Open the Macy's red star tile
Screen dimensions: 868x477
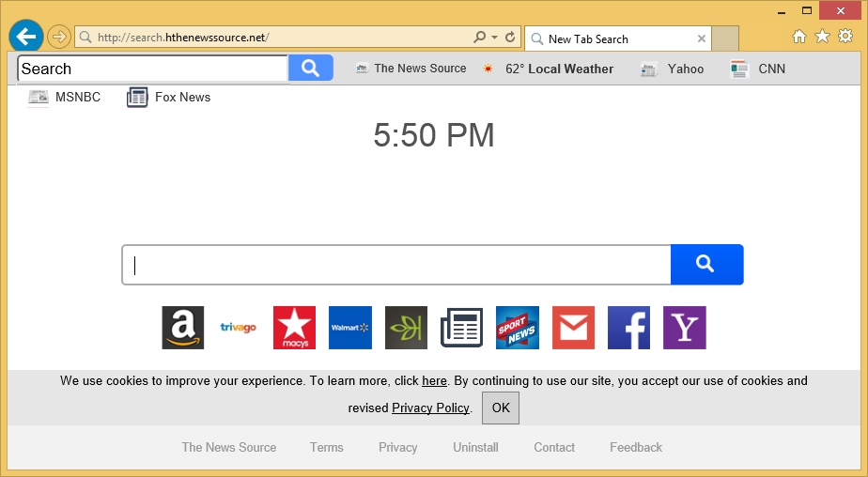295,328
